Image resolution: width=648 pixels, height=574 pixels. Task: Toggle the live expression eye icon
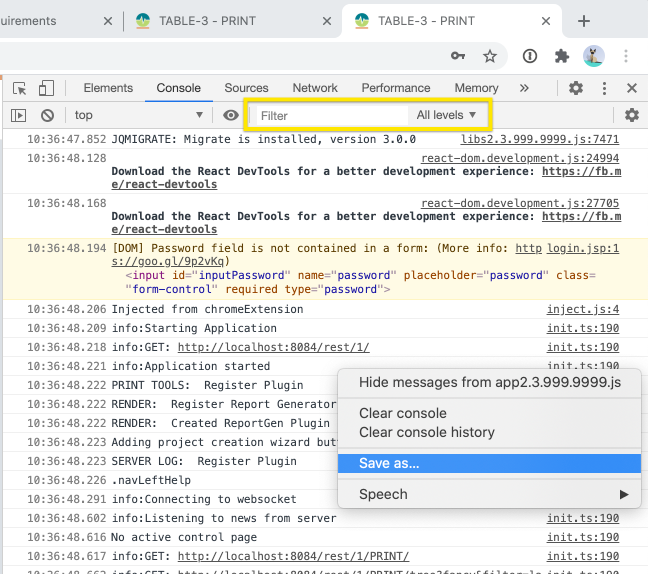(231, 115)
